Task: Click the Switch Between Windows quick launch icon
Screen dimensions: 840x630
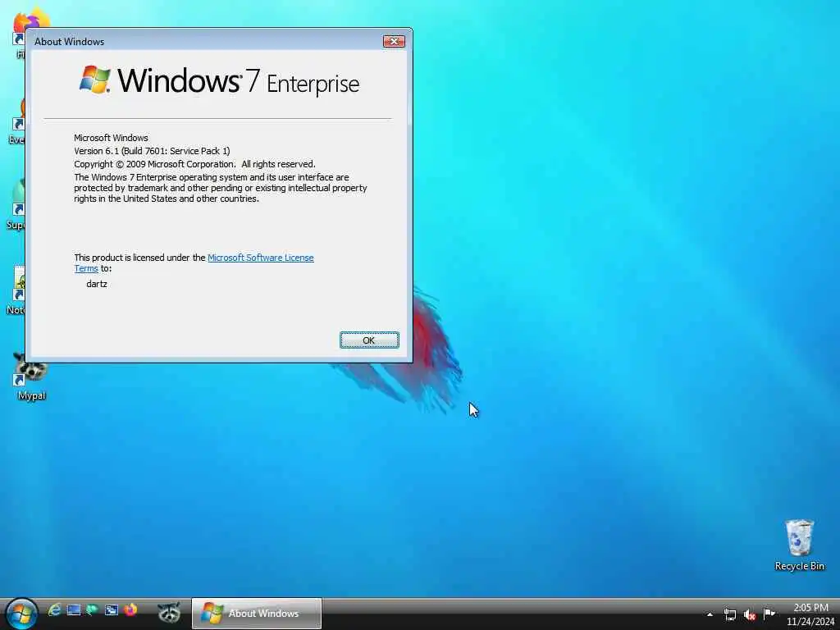Action: pos(112,610)
